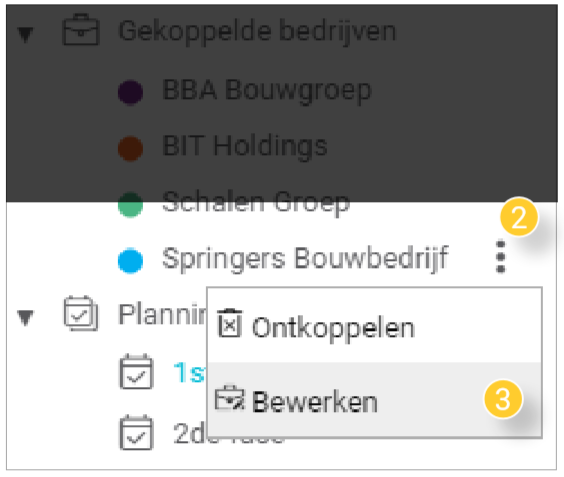The image size is (564, 477).
Task: Select the Schalen Groep company
Action: (256, 202)
